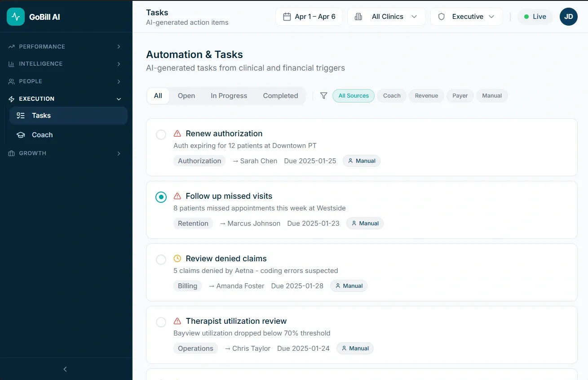Collapse the sidebar with the left chevron
This screenshot has height=380, width=588.
[65, 369]
